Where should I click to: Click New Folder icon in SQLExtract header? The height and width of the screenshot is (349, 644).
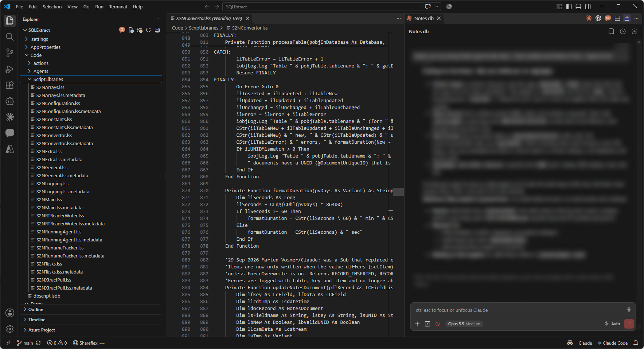click(x=140, y=30)
